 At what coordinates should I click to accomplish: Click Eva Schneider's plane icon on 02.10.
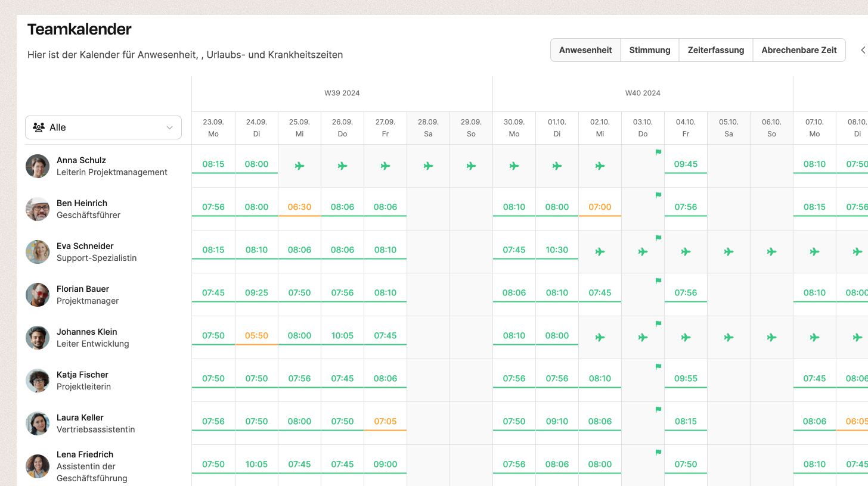coord(600,252)
